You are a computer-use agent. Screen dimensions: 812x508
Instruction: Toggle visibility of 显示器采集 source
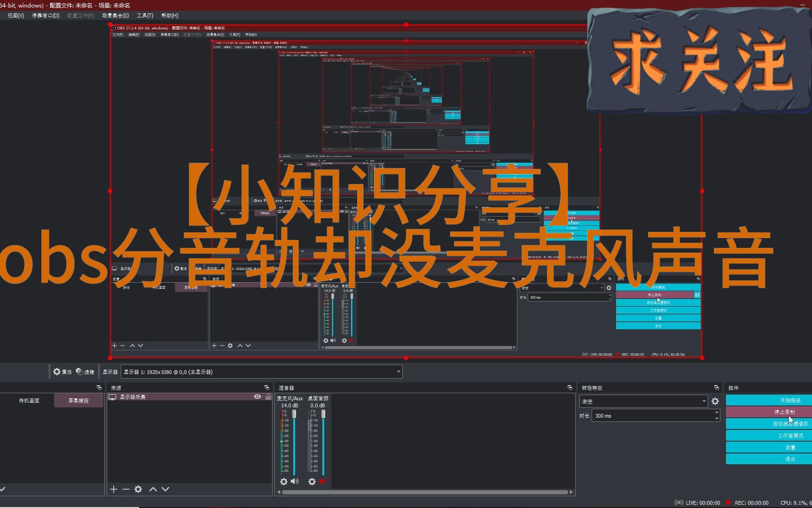tap(257, 397)
